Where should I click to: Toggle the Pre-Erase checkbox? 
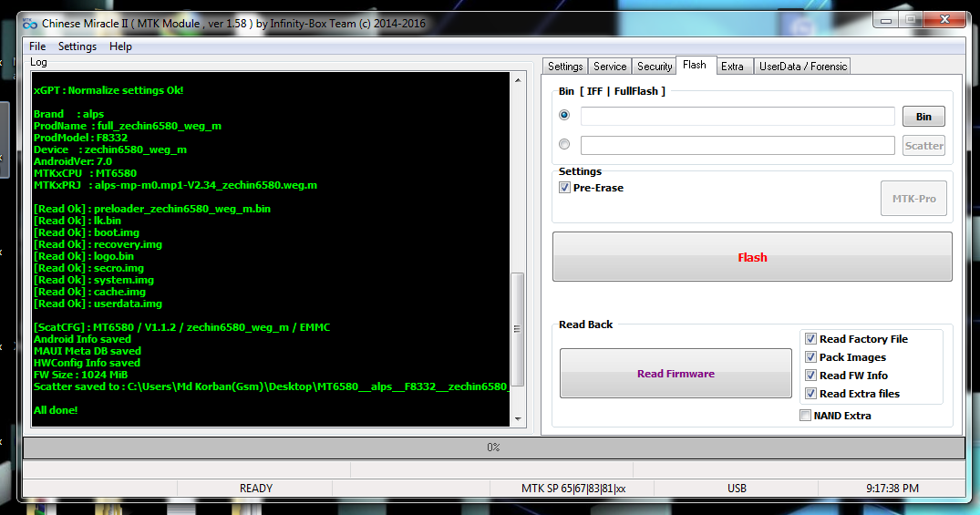coord(565,188)
